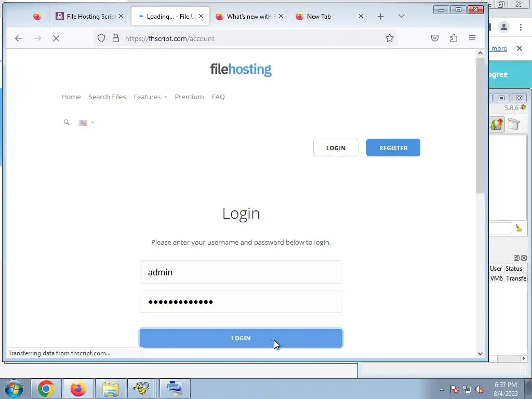Open the Chrome three-dot menu
The height and width of the screenshot is (399, 532).
click(x=521, y=27)
